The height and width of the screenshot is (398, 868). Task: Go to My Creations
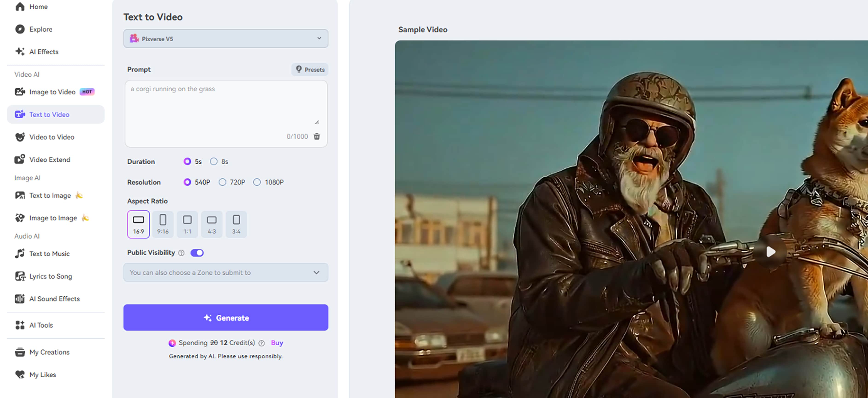click(x=49, y=352)
